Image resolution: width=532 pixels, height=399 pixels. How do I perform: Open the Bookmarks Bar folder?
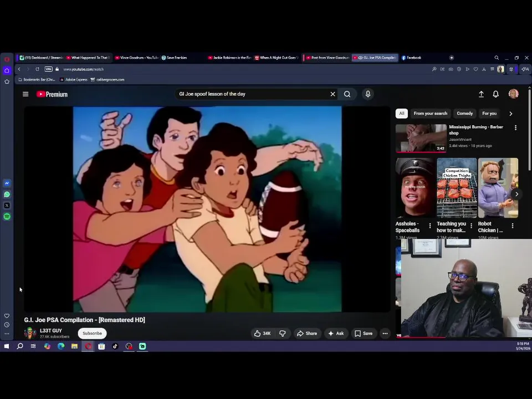(x=37, y=80)
